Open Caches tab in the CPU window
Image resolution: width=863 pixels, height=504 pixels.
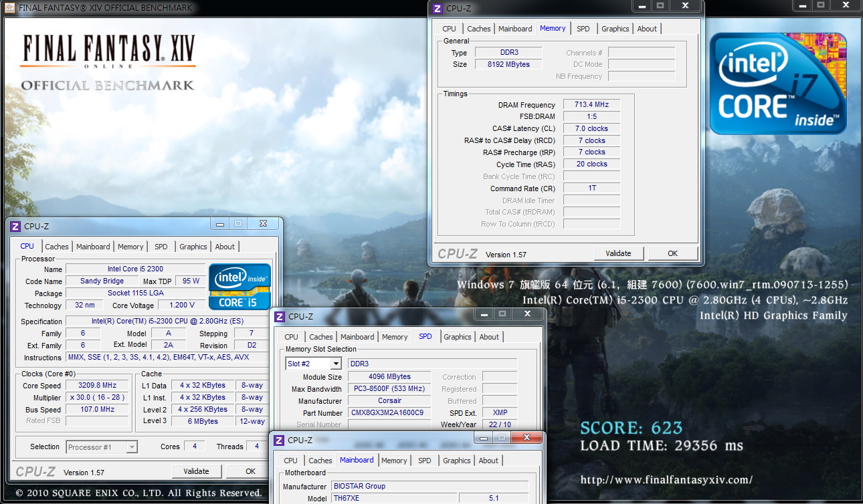tap(57, 247)
